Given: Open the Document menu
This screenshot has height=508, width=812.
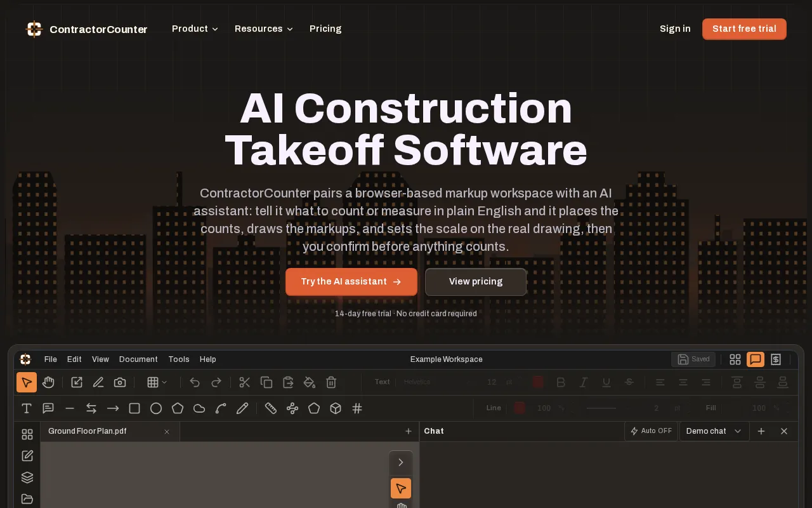Looking at the screenshot, I should point(138,359).
